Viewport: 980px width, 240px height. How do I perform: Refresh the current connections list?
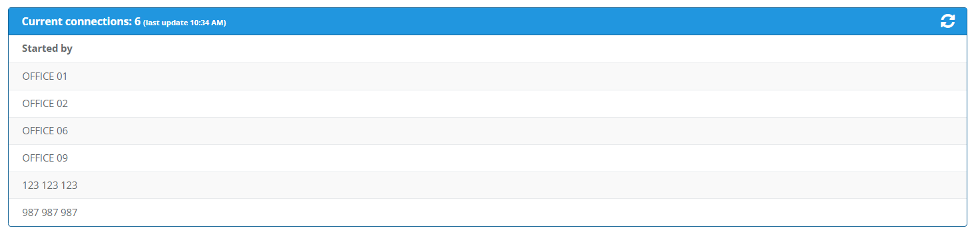[x=947, y=21]
